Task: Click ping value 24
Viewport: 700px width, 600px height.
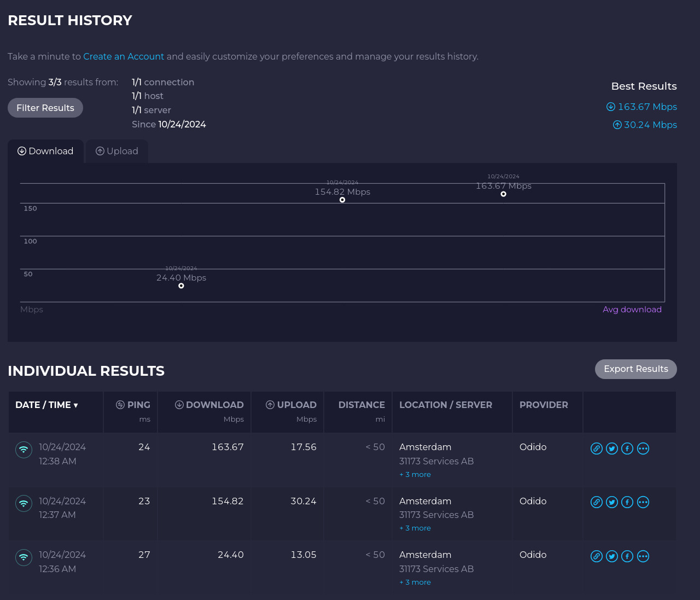Action: tap(144, 447)
